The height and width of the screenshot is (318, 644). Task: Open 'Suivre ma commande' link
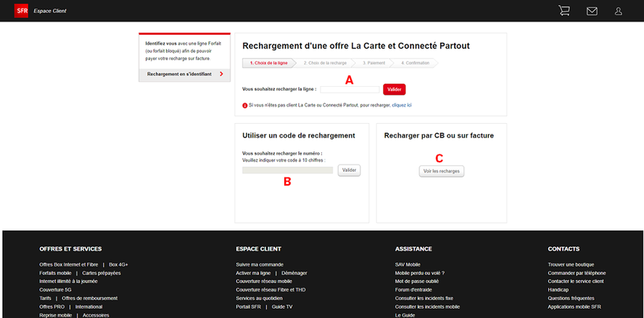260,264
